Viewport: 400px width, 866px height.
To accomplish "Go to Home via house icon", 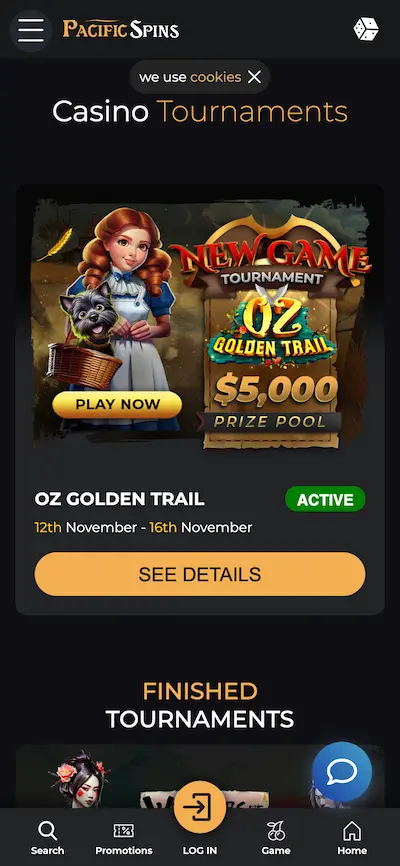I will tap(351, 830).
